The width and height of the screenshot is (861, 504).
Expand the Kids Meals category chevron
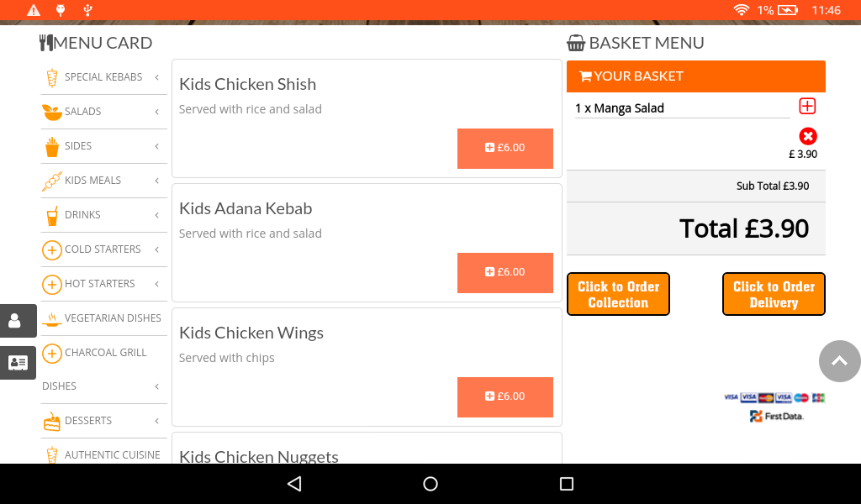click(x=156, y=181)
